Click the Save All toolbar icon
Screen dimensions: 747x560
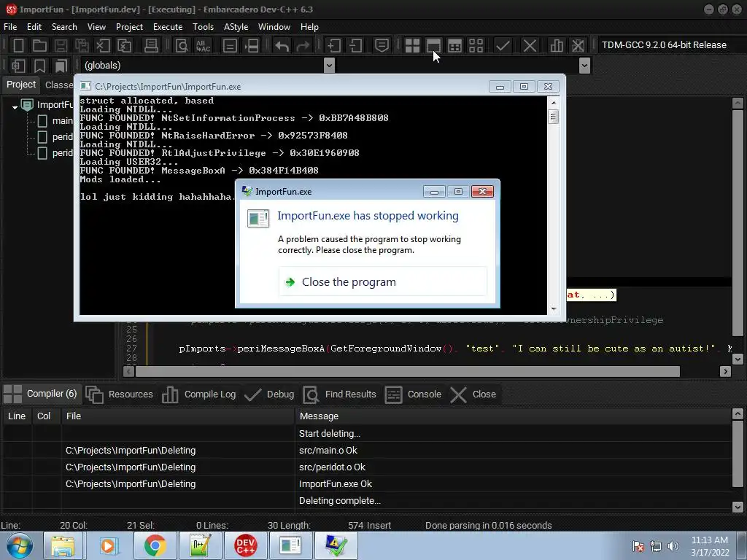(x=82, y=46)
